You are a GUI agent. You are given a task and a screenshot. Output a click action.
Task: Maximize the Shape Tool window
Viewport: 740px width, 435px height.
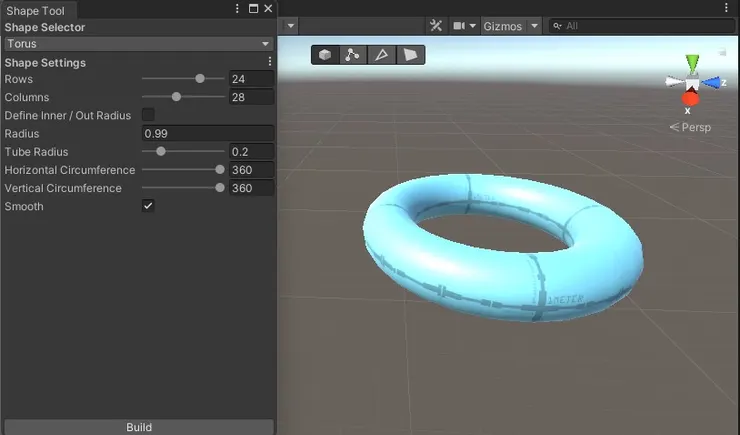[x=253, y=8]
